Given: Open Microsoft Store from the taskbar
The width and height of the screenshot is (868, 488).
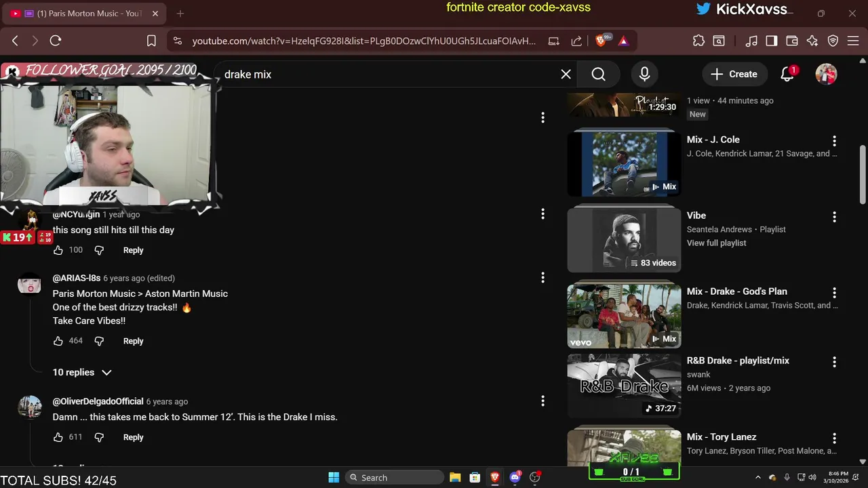Looking at the screenshot, I should click(x=475, y=477).
